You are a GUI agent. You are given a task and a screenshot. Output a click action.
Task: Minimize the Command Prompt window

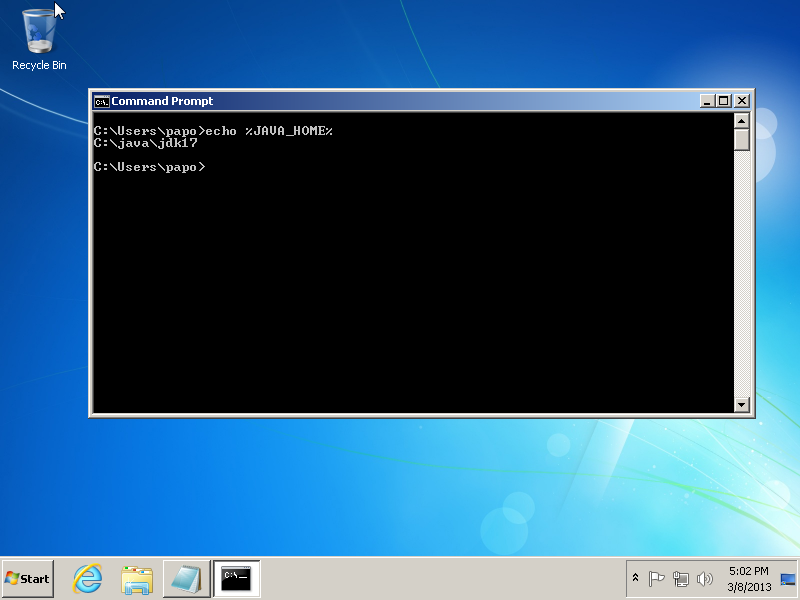707,101
